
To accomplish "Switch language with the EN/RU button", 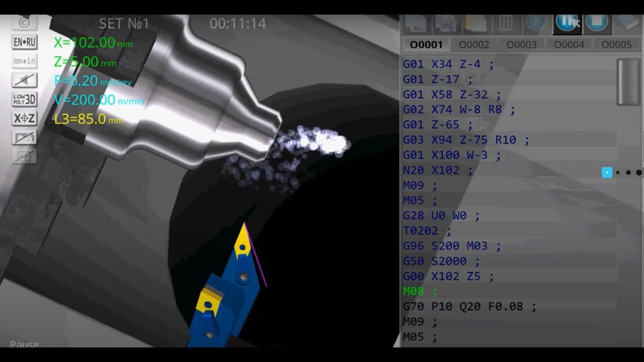I will 24,42.
